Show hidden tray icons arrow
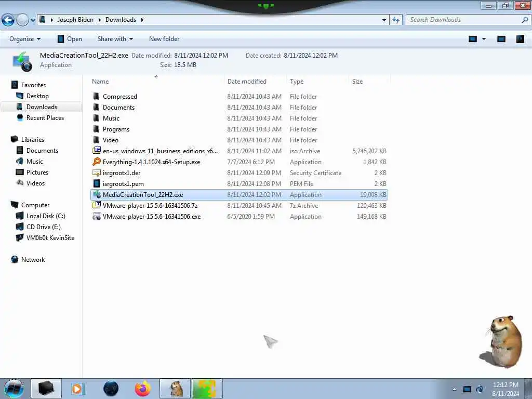The width and height of the screenshot is (532, 399). (x=454, y=389)
